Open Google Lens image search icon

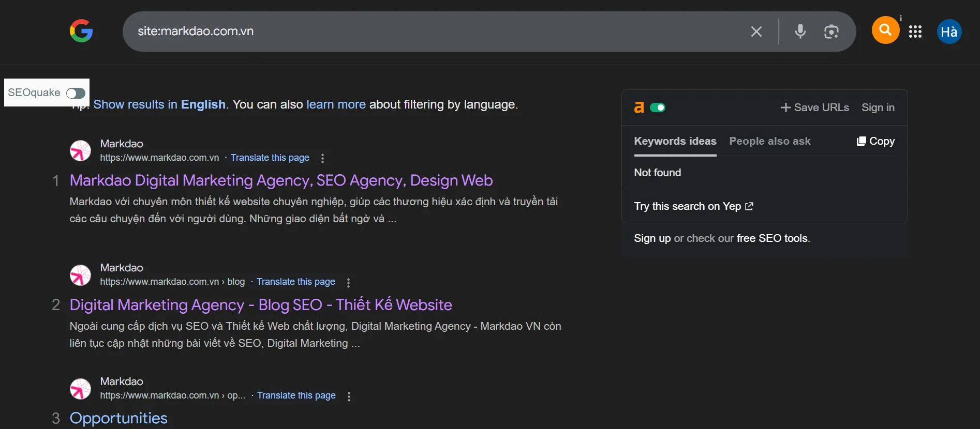831,32
